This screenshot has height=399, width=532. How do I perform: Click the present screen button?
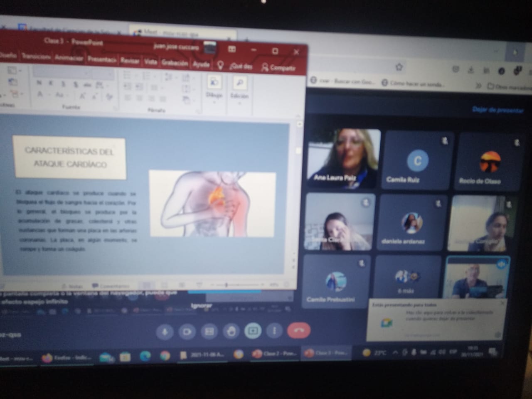point(253,331)
